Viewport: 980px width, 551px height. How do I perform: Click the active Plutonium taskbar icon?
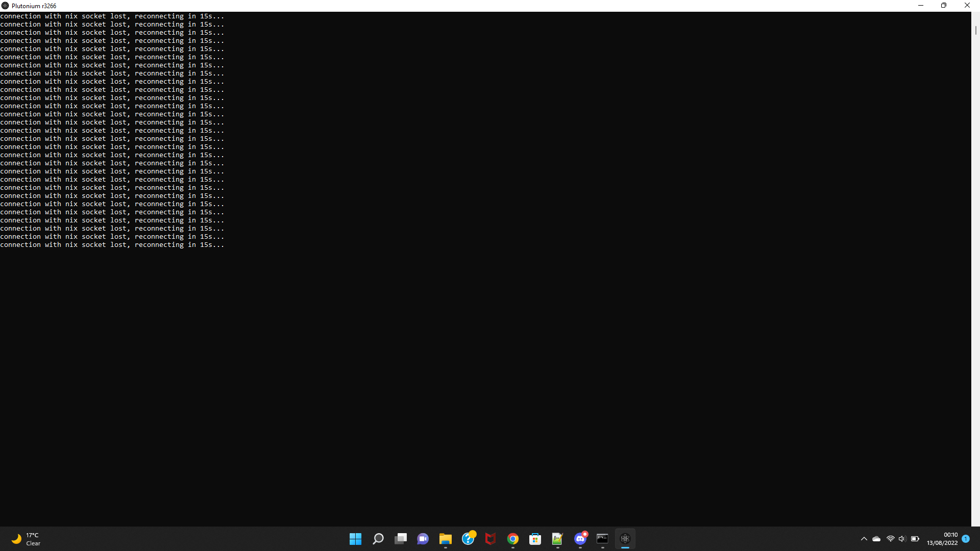tap(625, 539)
